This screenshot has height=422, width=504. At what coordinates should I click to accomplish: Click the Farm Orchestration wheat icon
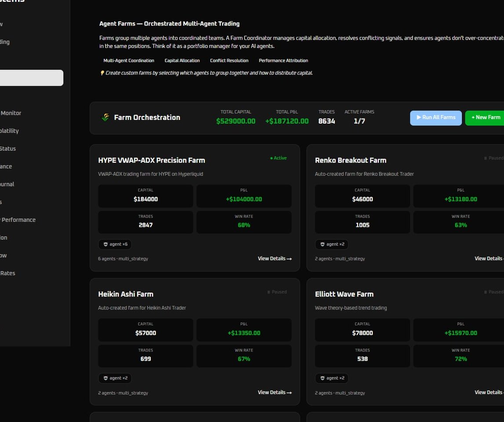click(x=105, y=117)
